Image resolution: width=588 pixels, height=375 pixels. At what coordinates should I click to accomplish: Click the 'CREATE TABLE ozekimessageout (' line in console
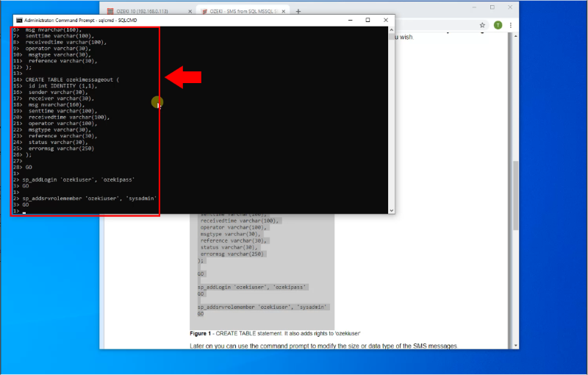pos(72,79)
